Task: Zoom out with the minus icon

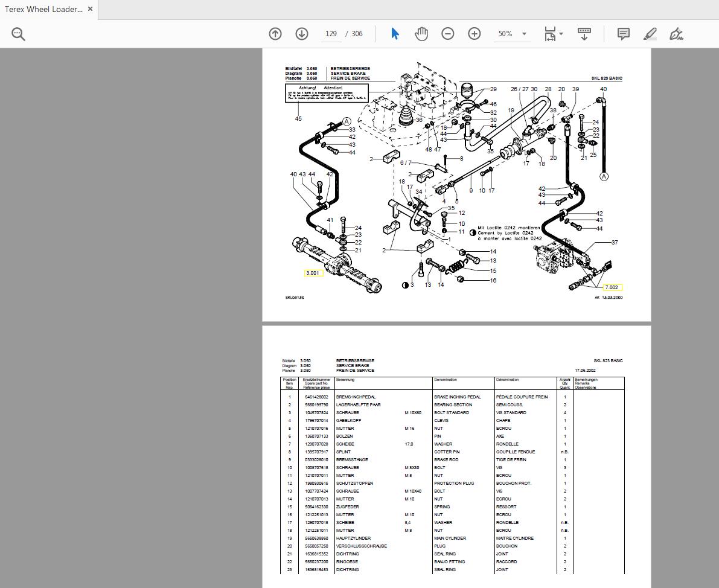Action: click(447, 34)
